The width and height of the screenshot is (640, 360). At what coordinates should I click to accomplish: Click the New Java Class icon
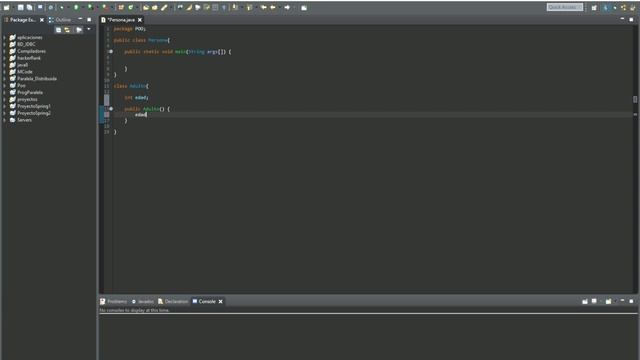(x=131, y=7)
